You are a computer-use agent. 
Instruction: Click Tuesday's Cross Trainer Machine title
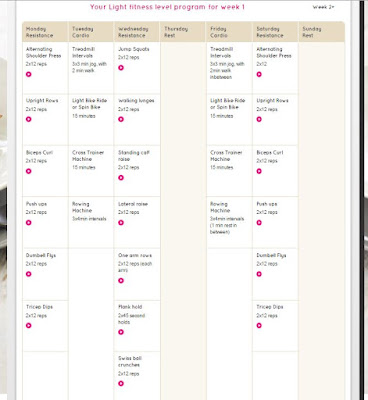(x=88, y=156)
